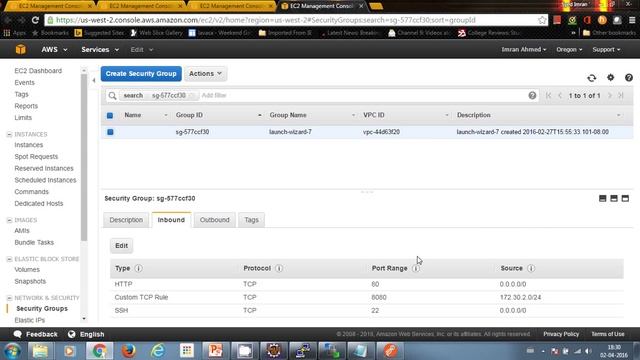This screenshot has width=640, height=360.
Task: Open Elastic IPs in the sidebar
Action: (29, 320)
